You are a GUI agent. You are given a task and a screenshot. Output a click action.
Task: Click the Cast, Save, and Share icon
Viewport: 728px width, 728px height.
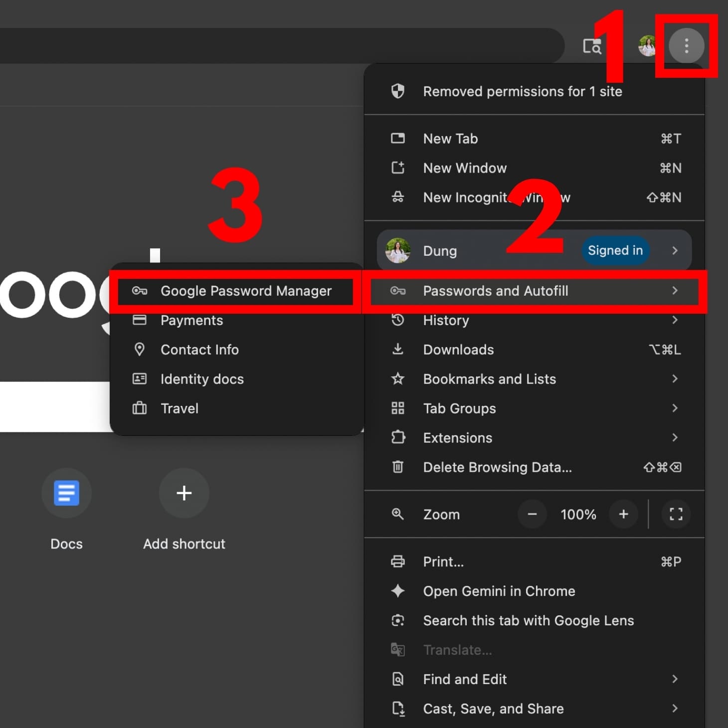[397, 709]
